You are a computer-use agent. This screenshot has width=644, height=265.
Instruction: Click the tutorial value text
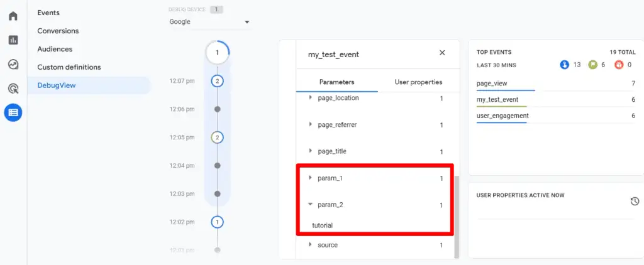click(323, 225)
